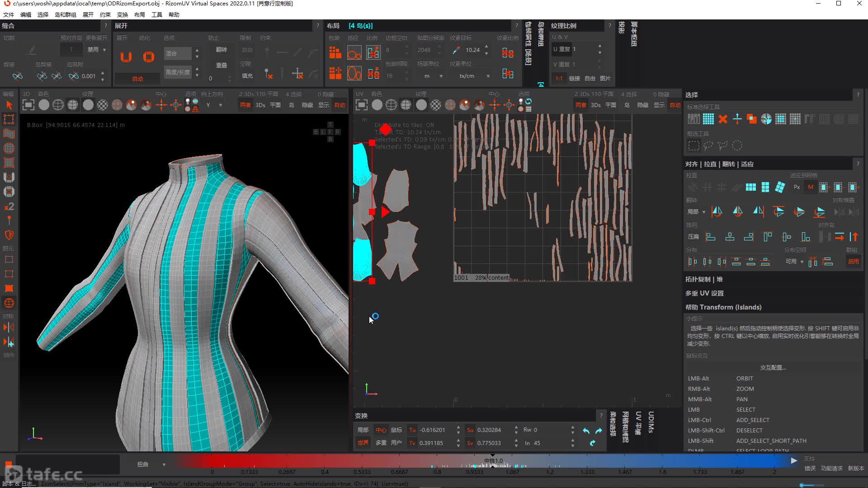Click the 功能请求 link at bottom right
Screen dimensions: 868x488
(832, 469)
